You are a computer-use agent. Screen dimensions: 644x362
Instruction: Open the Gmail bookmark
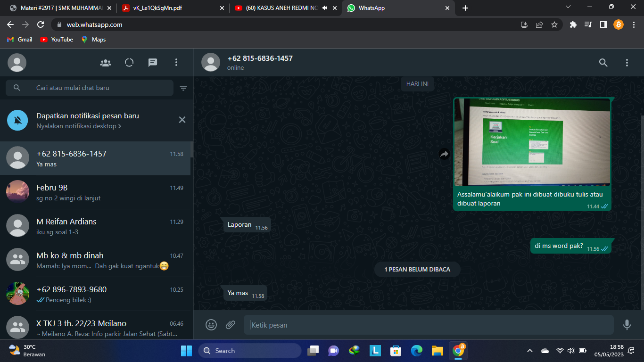(x=20, y=40)
